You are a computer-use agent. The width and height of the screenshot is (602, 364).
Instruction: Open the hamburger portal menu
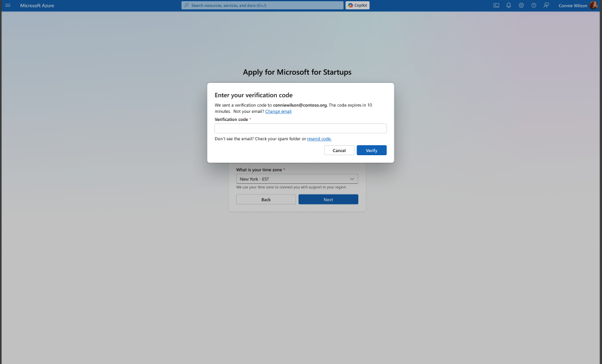click(x=7, y=6)
